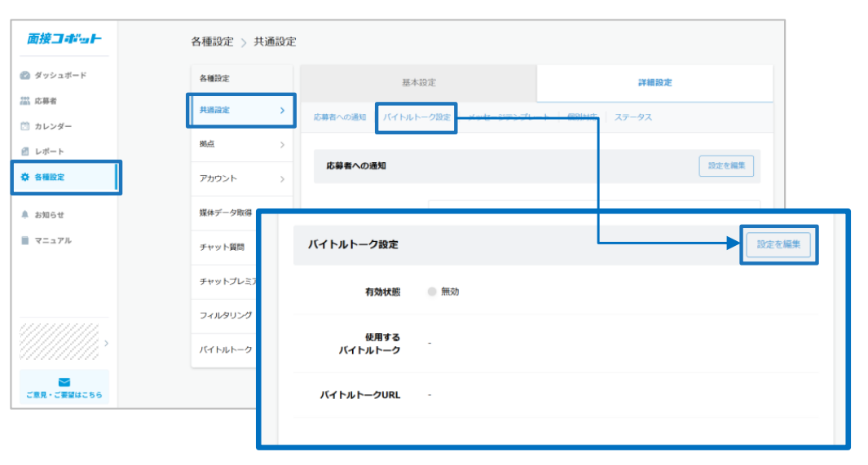This screenshot has width=868, height=465.
Task: Click the 応募者への通知 section heading
Action: (x=356, y=166)
